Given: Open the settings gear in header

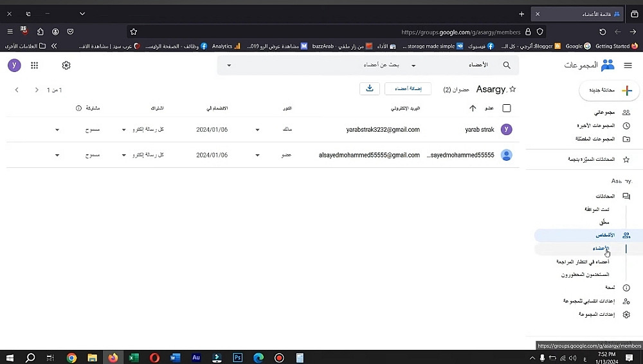Looking at the screenshot, I should coord(66,65).
